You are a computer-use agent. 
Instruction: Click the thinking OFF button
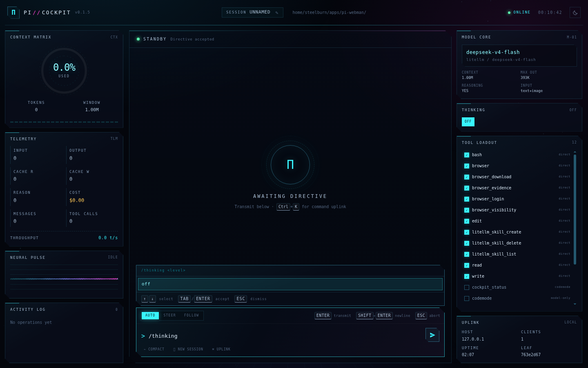[x=468, y=122]
